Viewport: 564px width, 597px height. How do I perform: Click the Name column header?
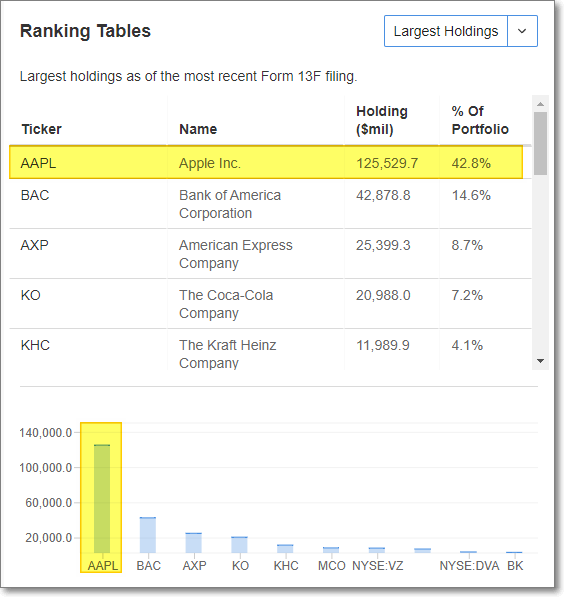198,129
